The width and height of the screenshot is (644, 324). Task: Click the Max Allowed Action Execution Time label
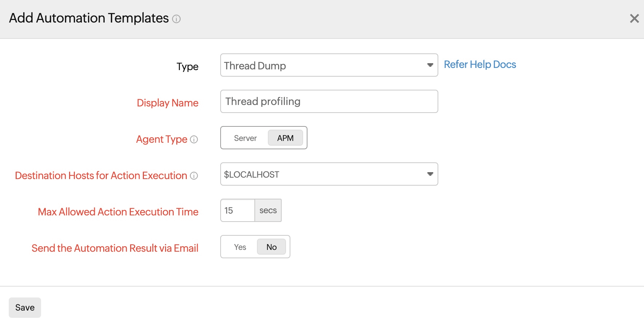click(118, 212)
